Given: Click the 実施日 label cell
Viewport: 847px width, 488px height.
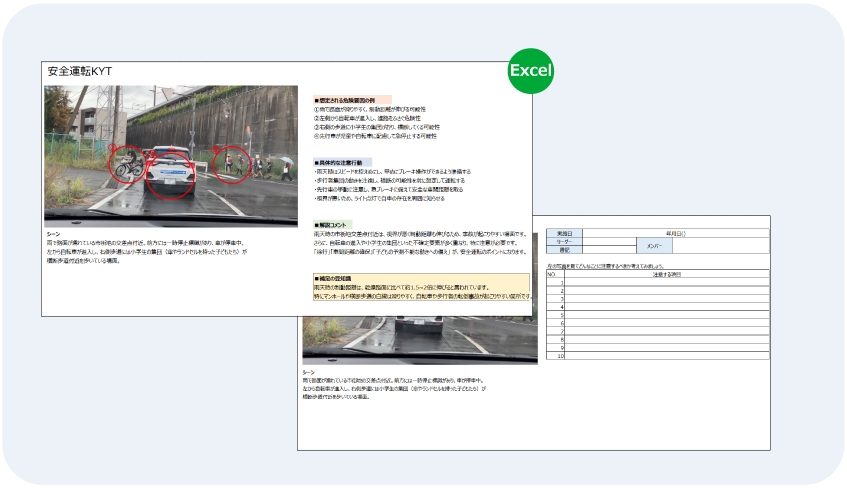Looking at the screenshot, I should tap(565, 232).
